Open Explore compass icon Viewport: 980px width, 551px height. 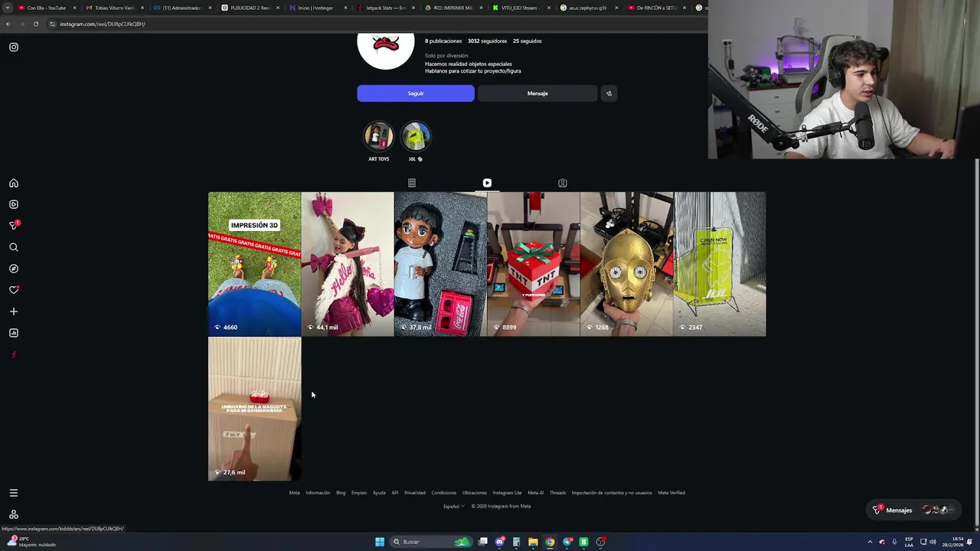[14, 269]
